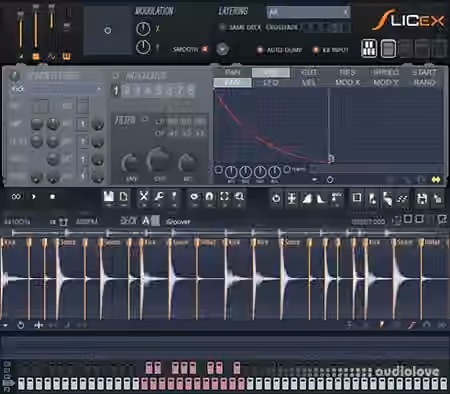Click the zoom magnifier icon in toolbar
Image resolution: width=450 pixels, height=394 pixels.
click(239, 197)
